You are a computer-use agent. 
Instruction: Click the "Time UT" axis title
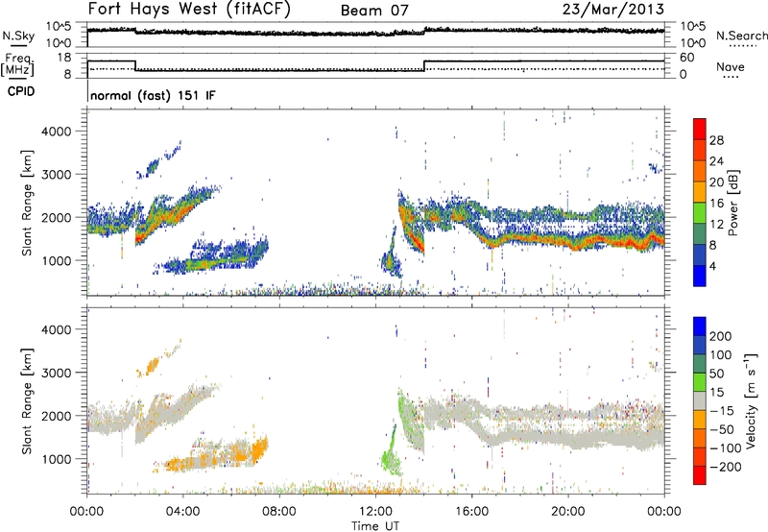pyautogui.click(x=375, y=525)
